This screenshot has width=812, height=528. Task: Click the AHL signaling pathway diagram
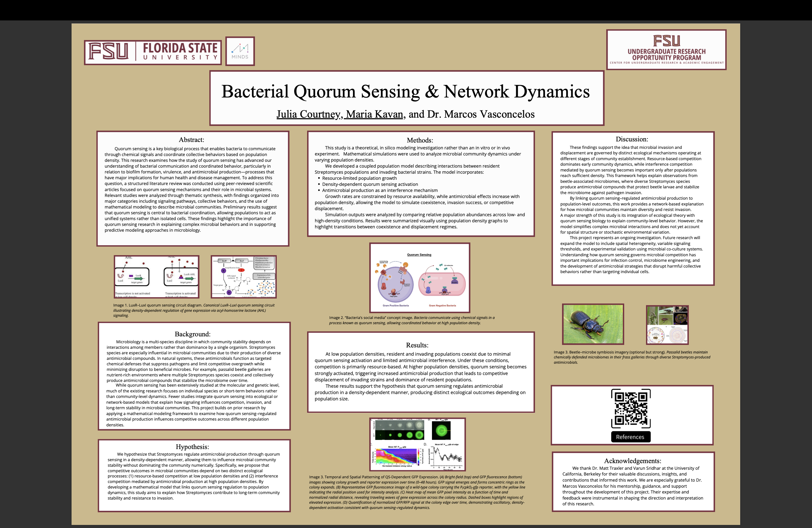[x=244, y=277]
